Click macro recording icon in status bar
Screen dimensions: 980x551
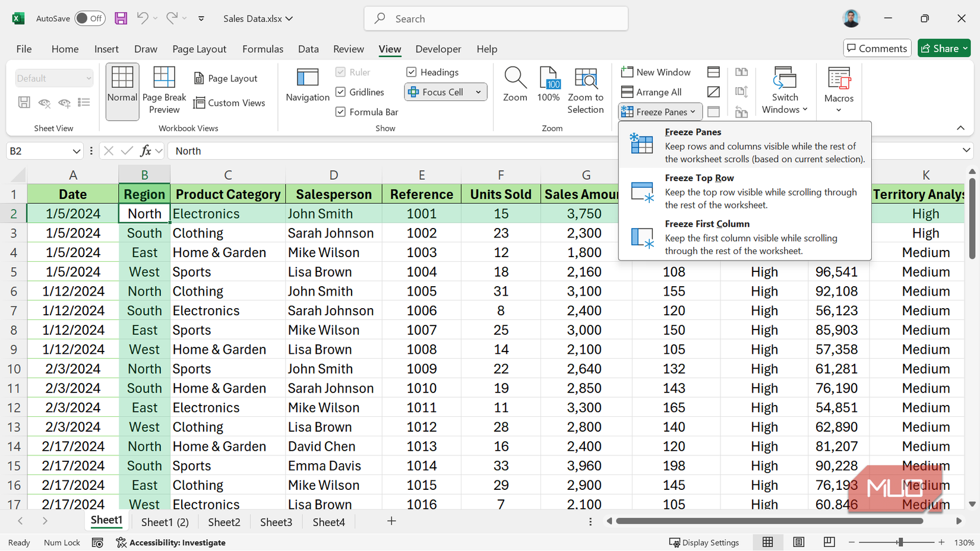97,543
